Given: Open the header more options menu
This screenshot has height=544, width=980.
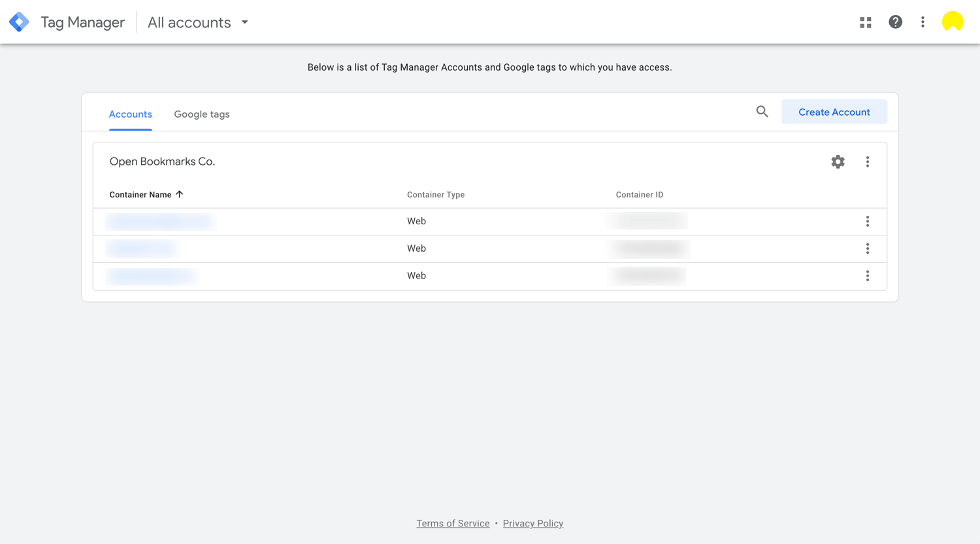Looking at the screenshot, I should click(x=923, y=22).
